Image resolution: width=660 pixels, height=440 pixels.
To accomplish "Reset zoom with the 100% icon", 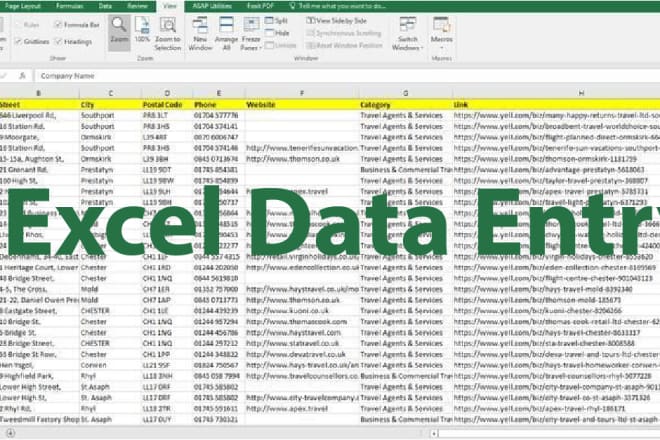I will coord(142,26).
